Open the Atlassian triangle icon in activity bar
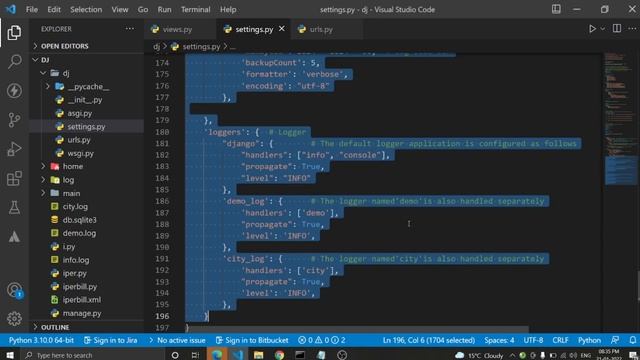Screen dimensions: 640x360 point(14,237)
